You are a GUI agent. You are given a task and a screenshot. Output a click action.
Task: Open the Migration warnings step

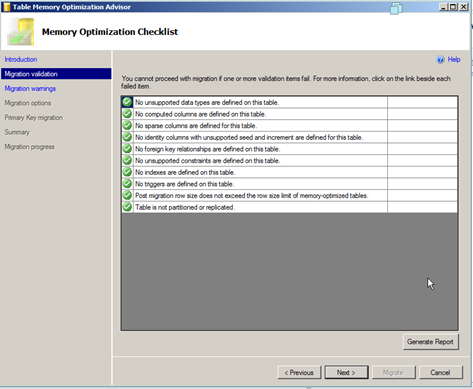tap(30, 88)
